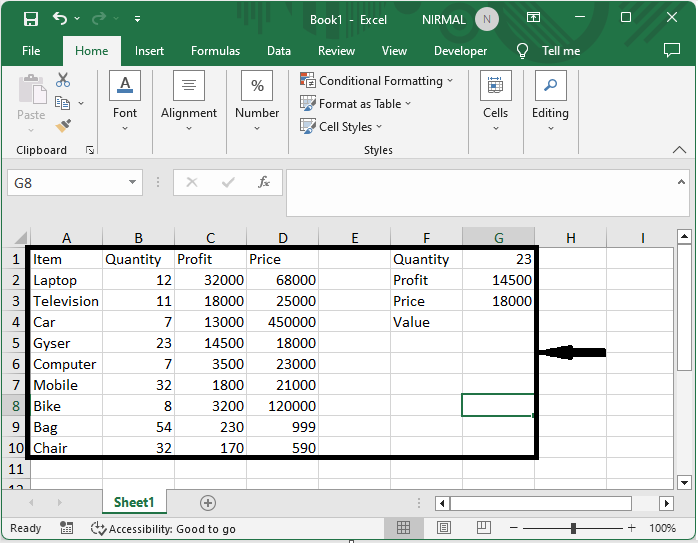698x543 pixels.
Task: Click the Insert Function fx icon
Action: (264, 183)
